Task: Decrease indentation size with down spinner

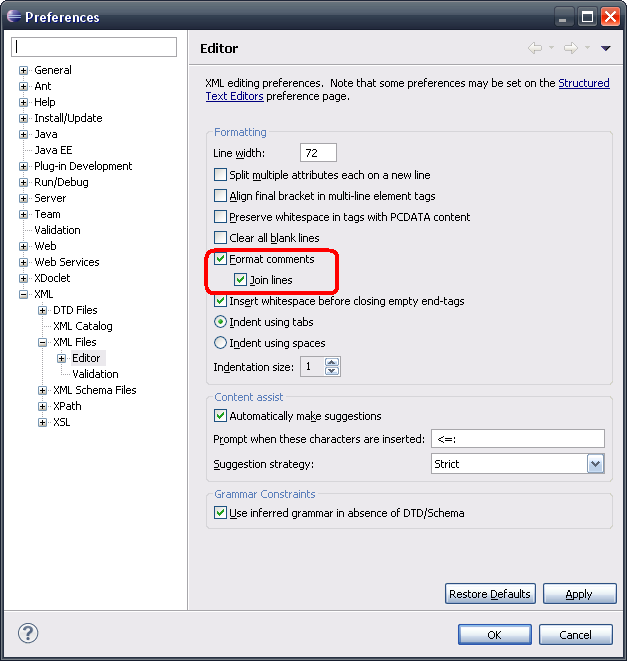Action: (332, 371)
